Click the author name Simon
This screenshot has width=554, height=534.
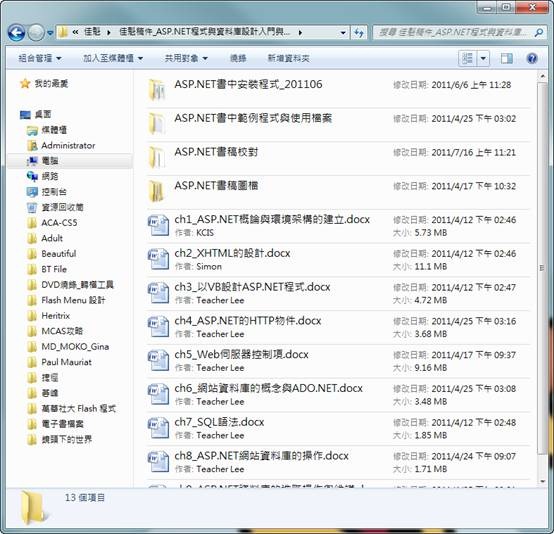(209, 266)
